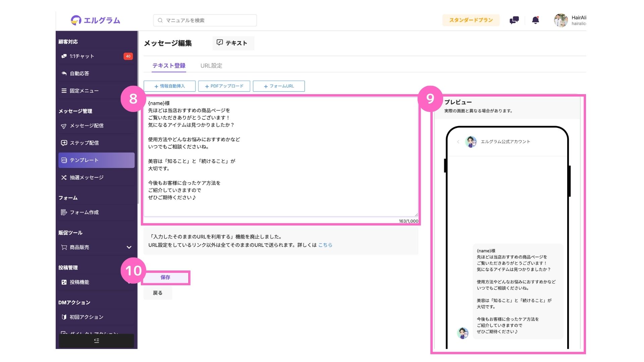Image resolution: width=644 pixels, height=362 pixels.
Task: Click the 固定メニュー hamburger icon
Action: pos(64,91)
